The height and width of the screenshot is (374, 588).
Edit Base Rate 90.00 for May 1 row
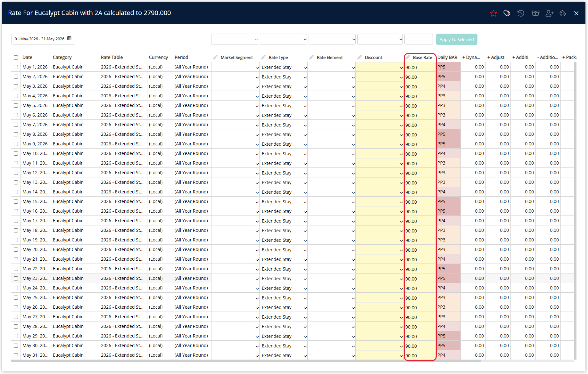420,68
